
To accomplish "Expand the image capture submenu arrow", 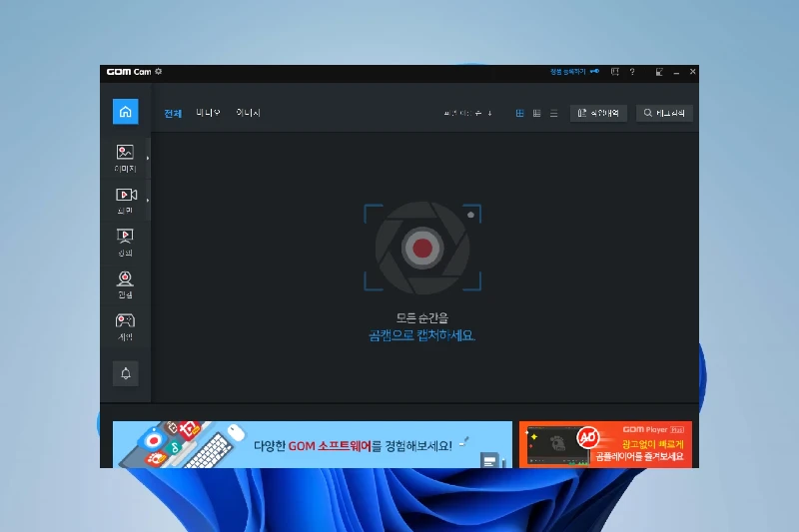I will [x=148, y=158].
